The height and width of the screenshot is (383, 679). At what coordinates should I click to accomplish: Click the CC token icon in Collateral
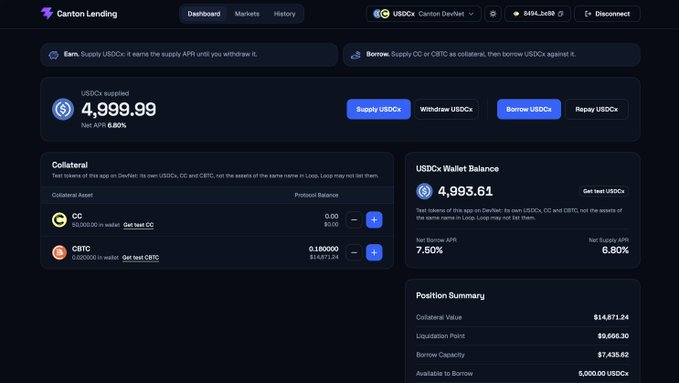pos(59,220)
